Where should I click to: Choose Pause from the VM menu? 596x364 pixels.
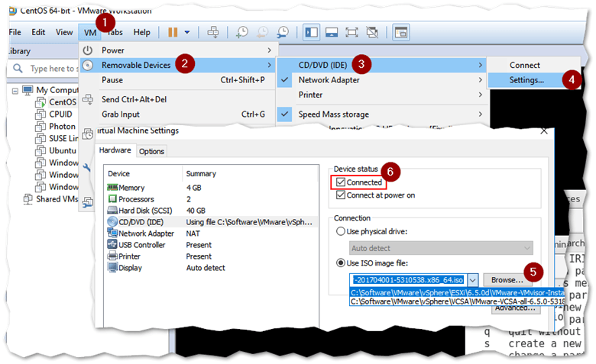coord(177,80)
